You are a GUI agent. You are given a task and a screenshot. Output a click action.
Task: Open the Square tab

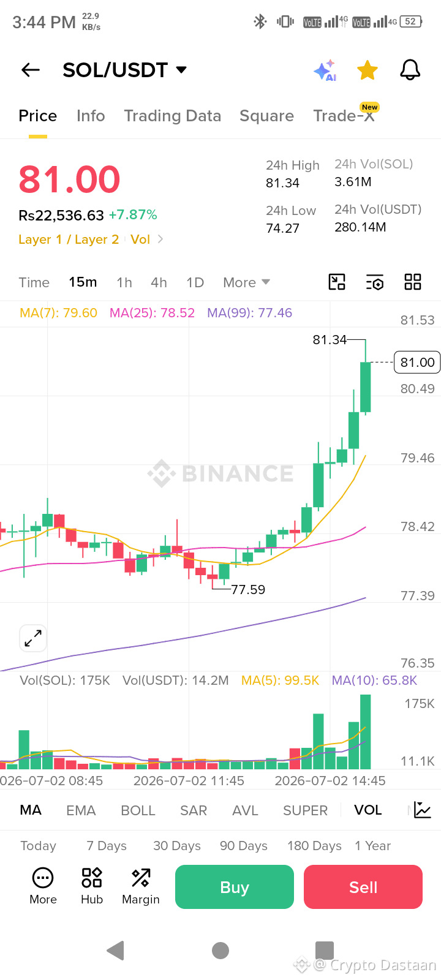click(266, 116)
